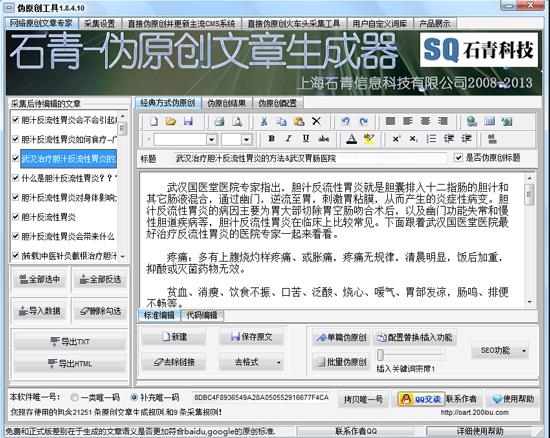
Task: Switch to 代码编辑 tab
Action: pyautogui.click(x=202, y=315)
